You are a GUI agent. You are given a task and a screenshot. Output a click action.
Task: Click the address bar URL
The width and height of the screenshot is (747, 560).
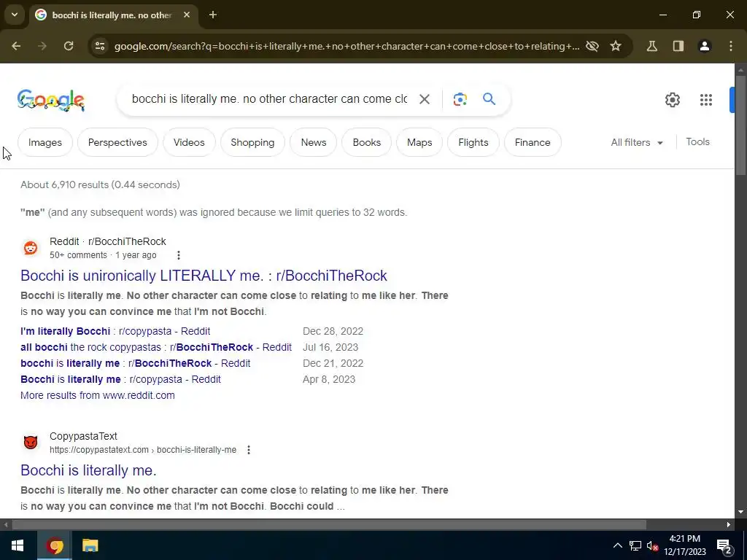click(x=347, y=46)
